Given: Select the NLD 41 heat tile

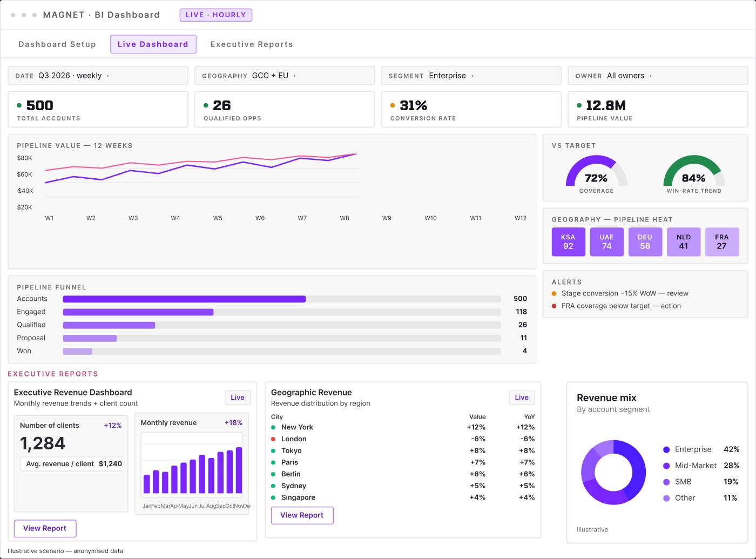Looking at the screenshot, I should 684,241.
